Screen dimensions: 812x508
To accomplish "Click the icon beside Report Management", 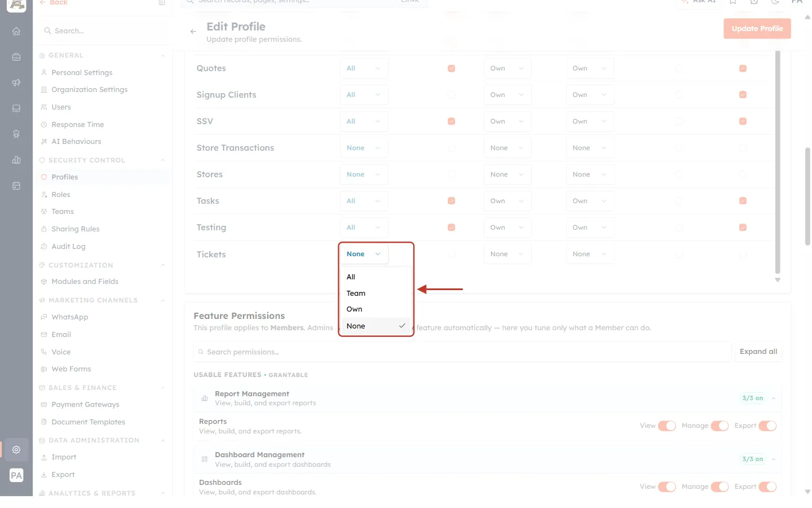I will [x=205, y=398].
